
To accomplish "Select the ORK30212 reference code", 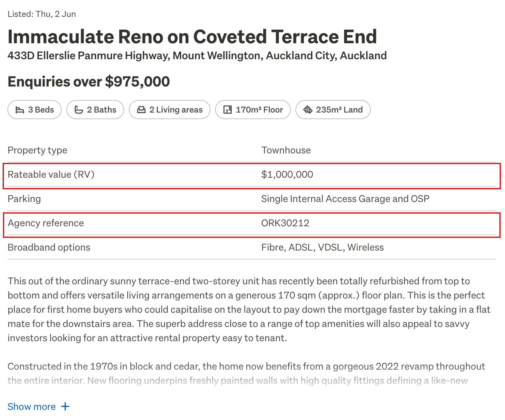I will coord(285,223).
